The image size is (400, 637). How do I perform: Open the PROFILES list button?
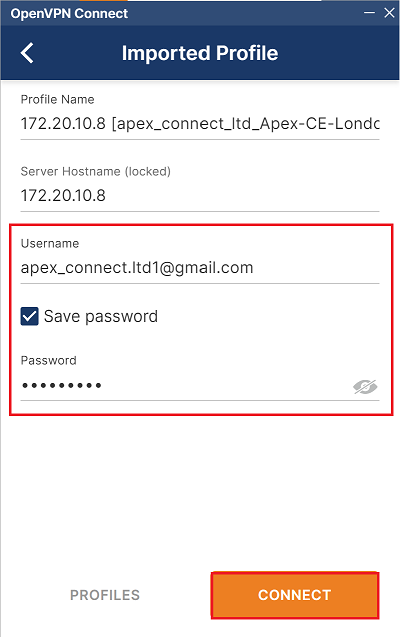[x=105, y=595]
